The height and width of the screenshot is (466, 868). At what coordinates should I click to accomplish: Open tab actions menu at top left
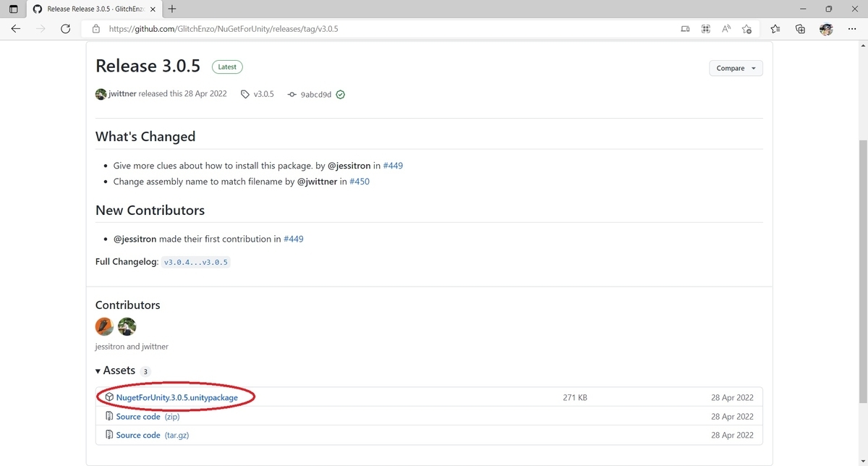[x=12, y=9]
